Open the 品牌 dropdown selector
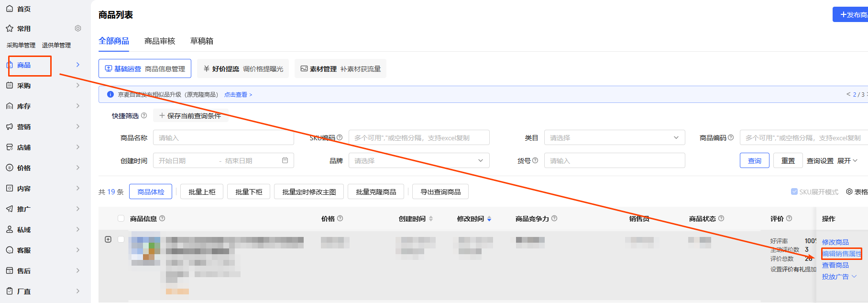Image resolution: width=868 pixels, height=303 pixels. 418,161
